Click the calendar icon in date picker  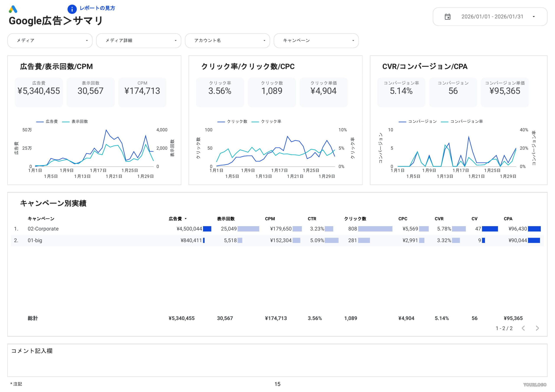[x=447, y=17]
